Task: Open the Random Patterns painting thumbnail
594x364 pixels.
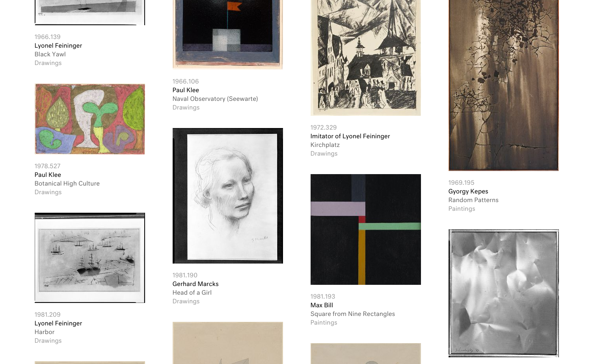Action: (503, 85)
